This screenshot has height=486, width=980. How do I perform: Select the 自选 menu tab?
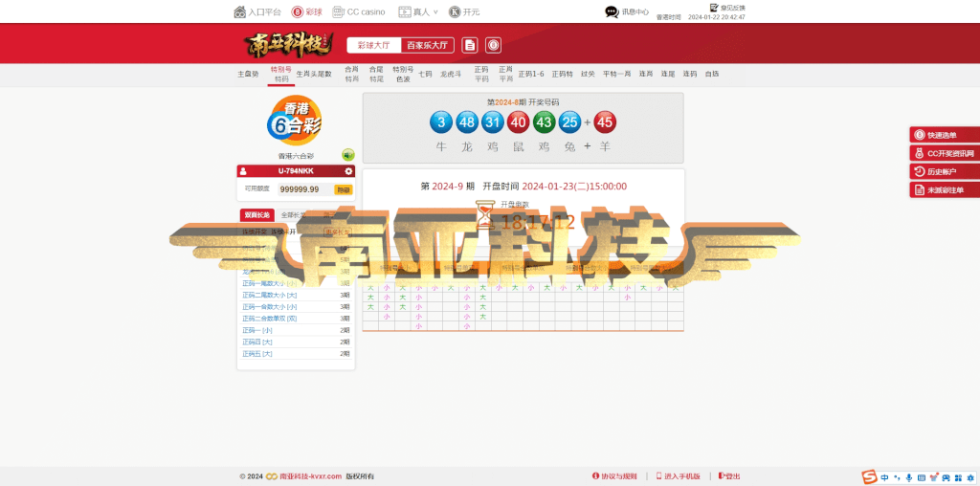712,74
